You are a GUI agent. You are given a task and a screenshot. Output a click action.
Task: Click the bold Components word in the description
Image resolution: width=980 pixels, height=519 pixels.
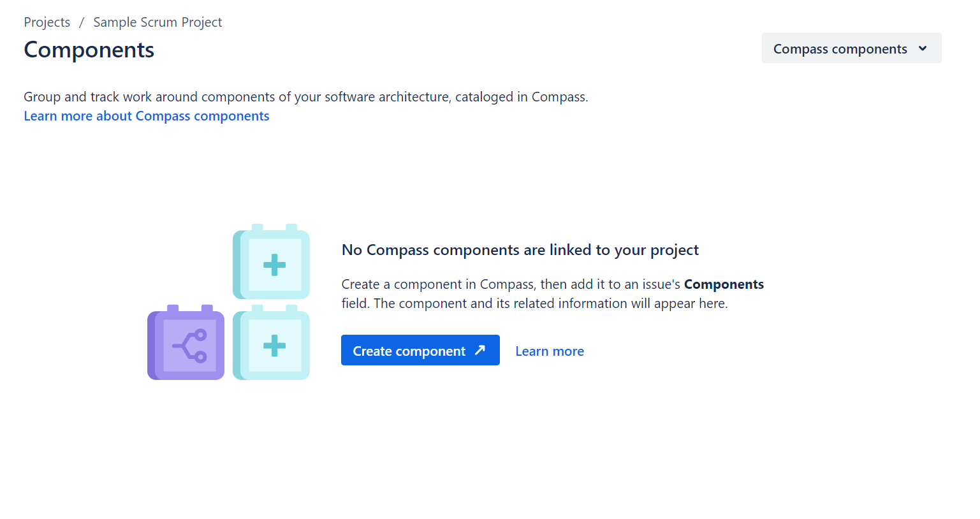[x=724, y=284]
